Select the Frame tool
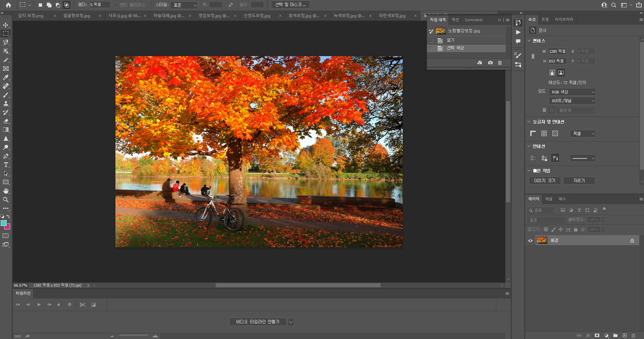Image resolution: width=644 pixels, height=339 pixels. [x=6, y=69]
